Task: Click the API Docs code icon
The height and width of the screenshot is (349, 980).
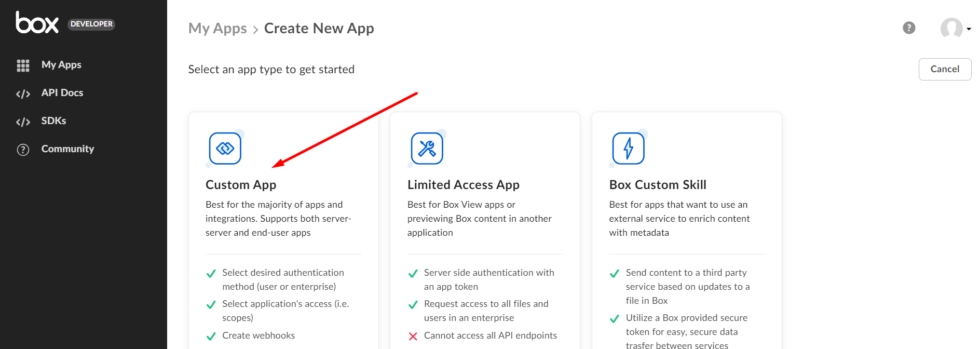Action: click(x=23, y=93)
